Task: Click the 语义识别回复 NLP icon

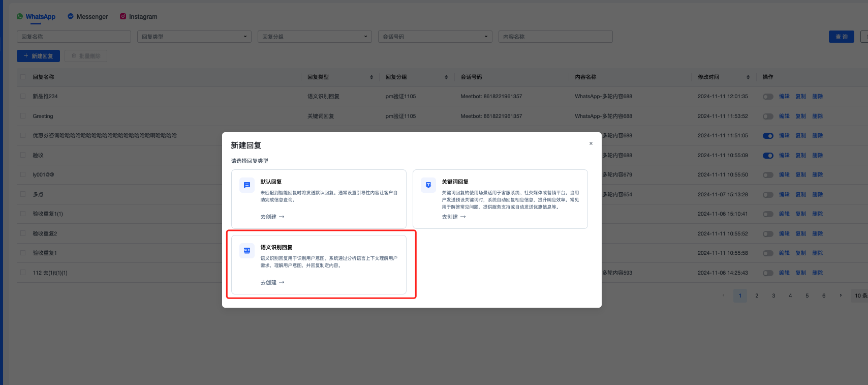Action: 247,250
